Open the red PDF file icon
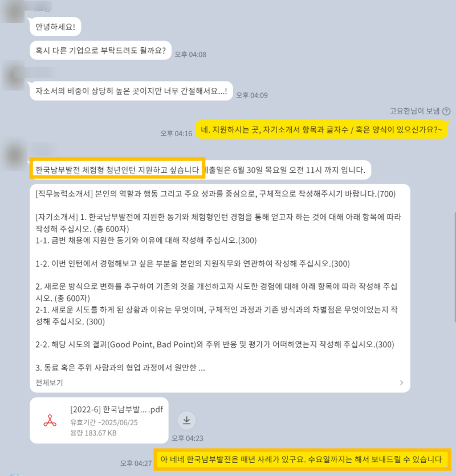 pyautogui.click(x=50, y=421)
